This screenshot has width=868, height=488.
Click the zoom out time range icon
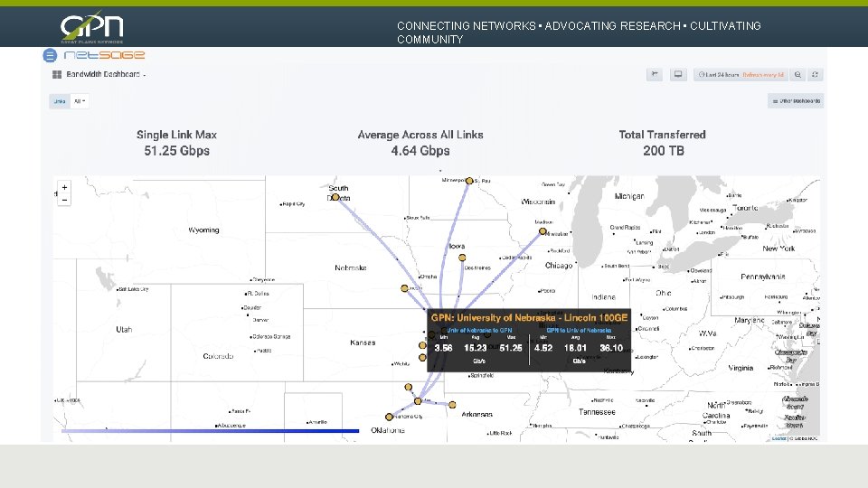(797, 75)
